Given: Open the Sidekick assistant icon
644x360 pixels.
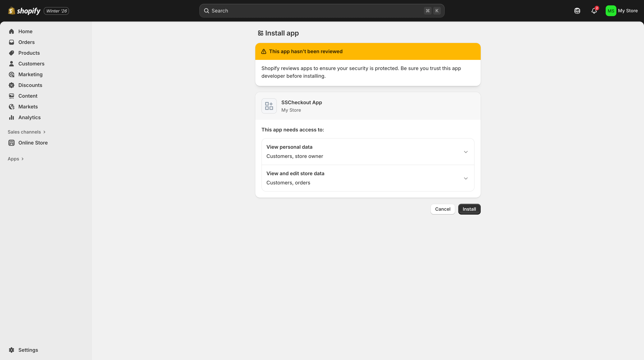Looking at the screenshot, I should point(577,11).
